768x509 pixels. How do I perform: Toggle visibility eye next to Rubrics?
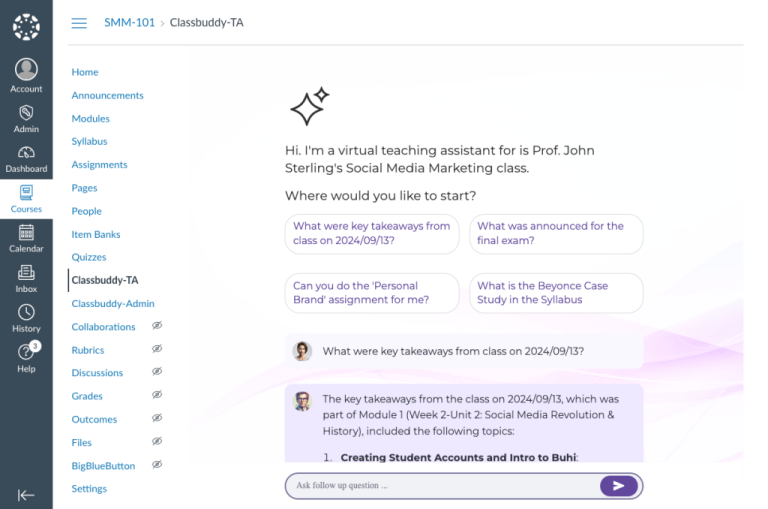click(x=157, y=350)
